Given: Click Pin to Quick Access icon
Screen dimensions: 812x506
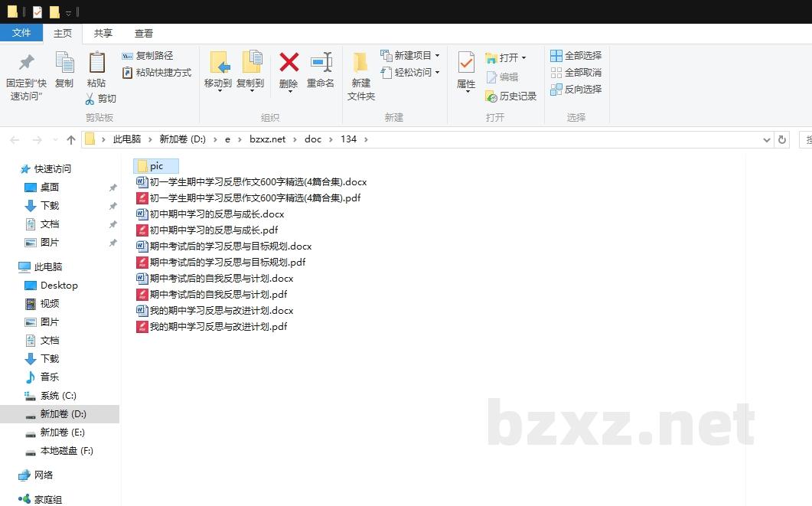Looking at the screenshot, I should pos(26,63).
